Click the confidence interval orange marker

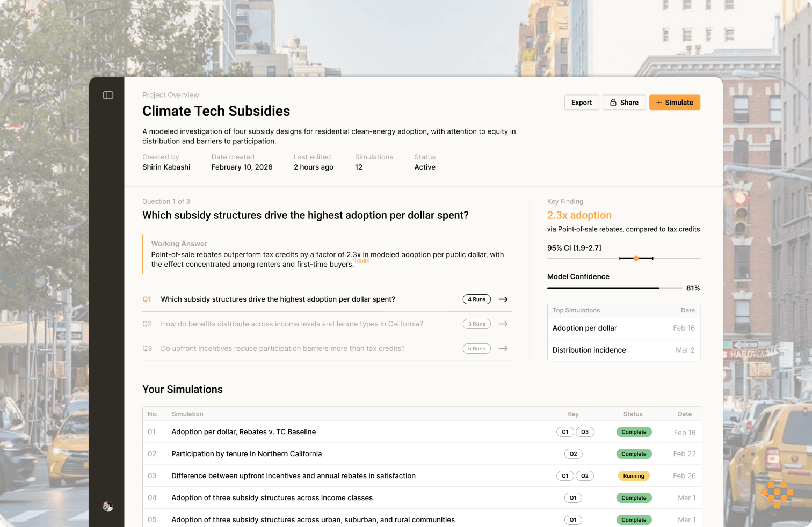[x=636, y=258]
